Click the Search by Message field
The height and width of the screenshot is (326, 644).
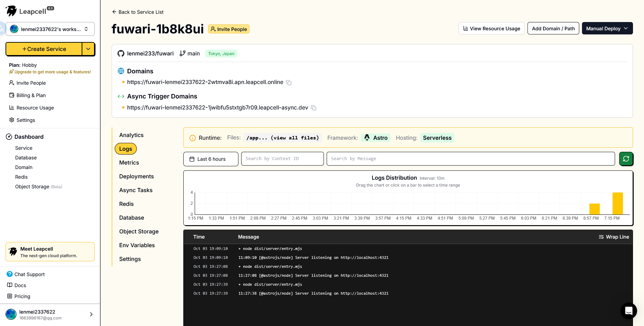tap(470, 159)
